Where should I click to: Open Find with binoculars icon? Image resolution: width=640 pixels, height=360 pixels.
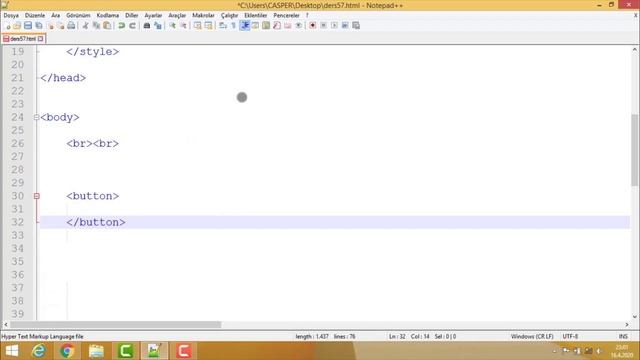(147, 26)
